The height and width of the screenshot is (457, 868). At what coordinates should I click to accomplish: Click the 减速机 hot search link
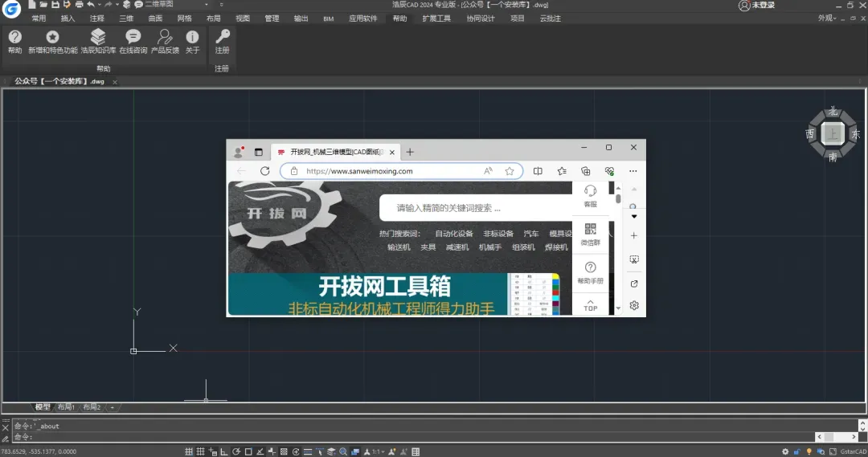(457, 247)
